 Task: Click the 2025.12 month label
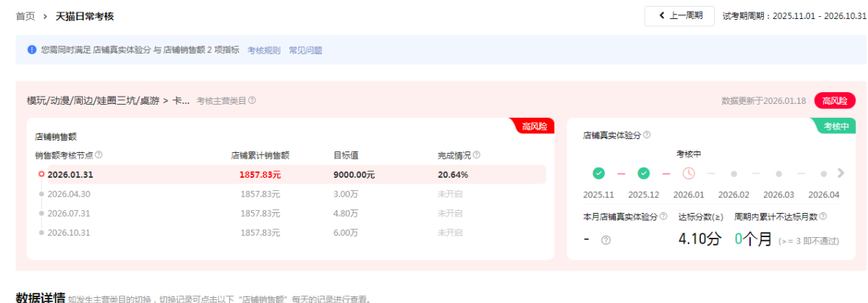tap(643, 195)
